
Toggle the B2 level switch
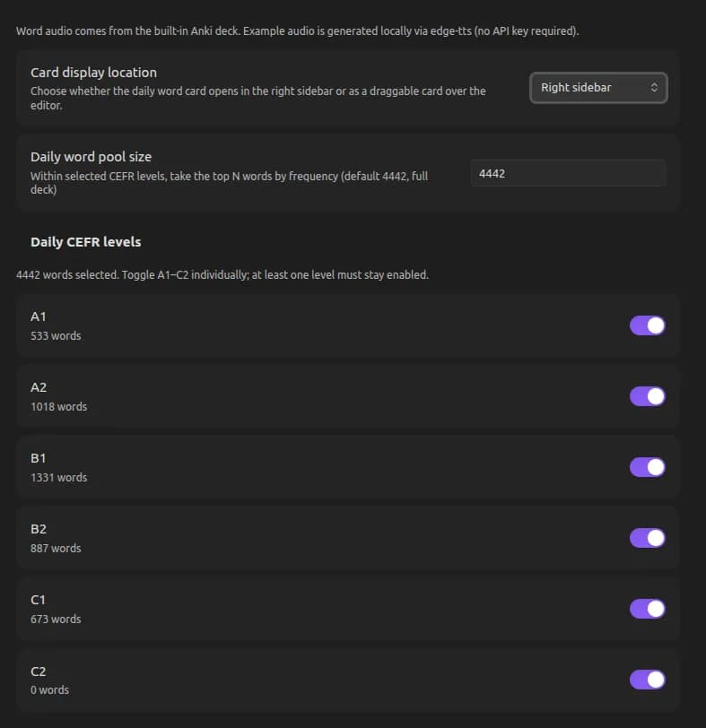pyautogui.click(x=647, y=538)
